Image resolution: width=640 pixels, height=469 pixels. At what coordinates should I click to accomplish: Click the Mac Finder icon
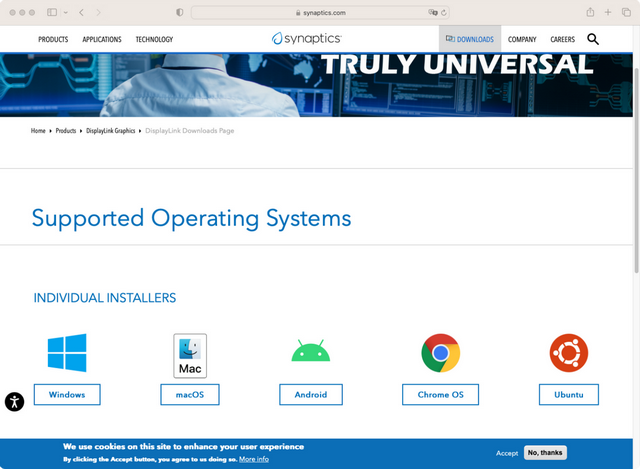(190, 356)
